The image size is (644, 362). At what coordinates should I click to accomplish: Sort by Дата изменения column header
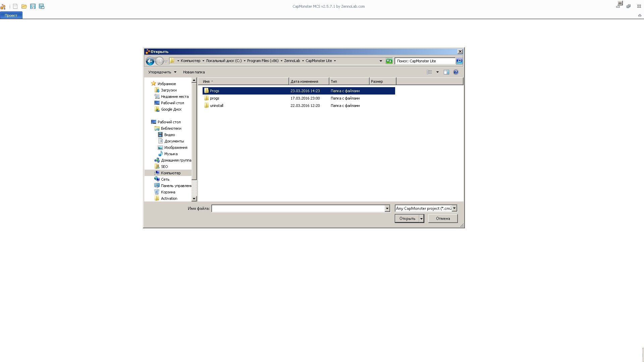click(x=309, y=81)
